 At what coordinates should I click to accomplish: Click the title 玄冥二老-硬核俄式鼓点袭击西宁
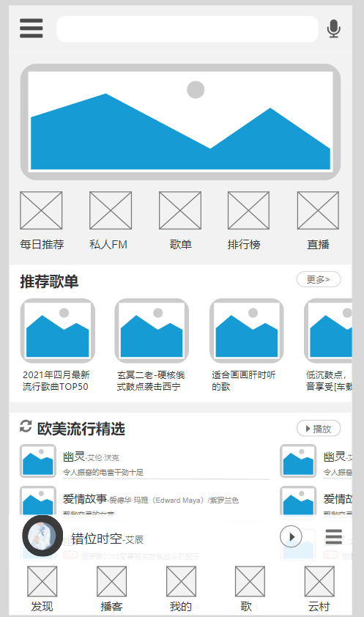point(151,380)
